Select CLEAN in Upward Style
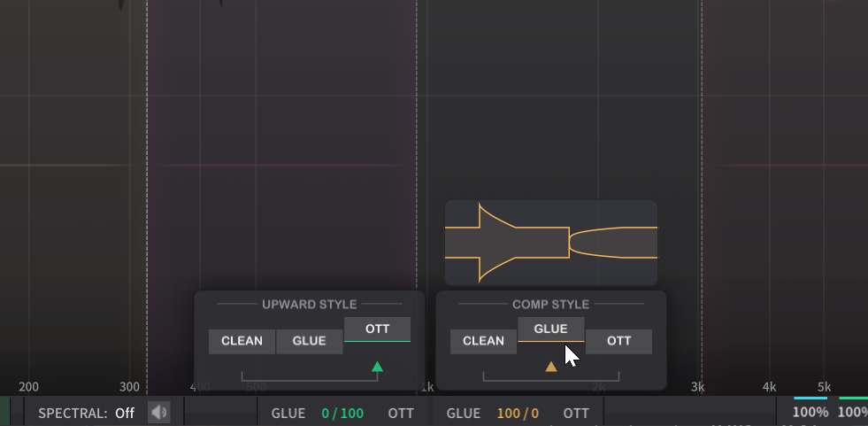 click(242, 341)
